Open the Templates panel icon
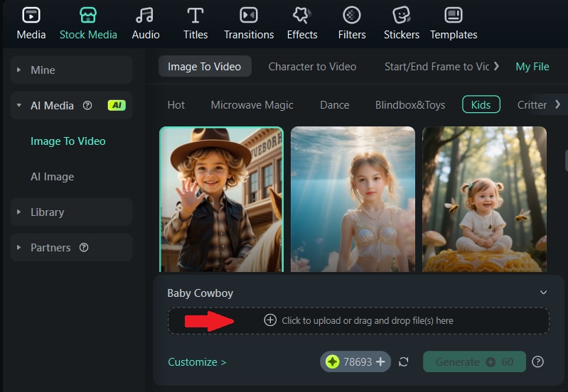The image size is (568, 392). tap(454, 15)
